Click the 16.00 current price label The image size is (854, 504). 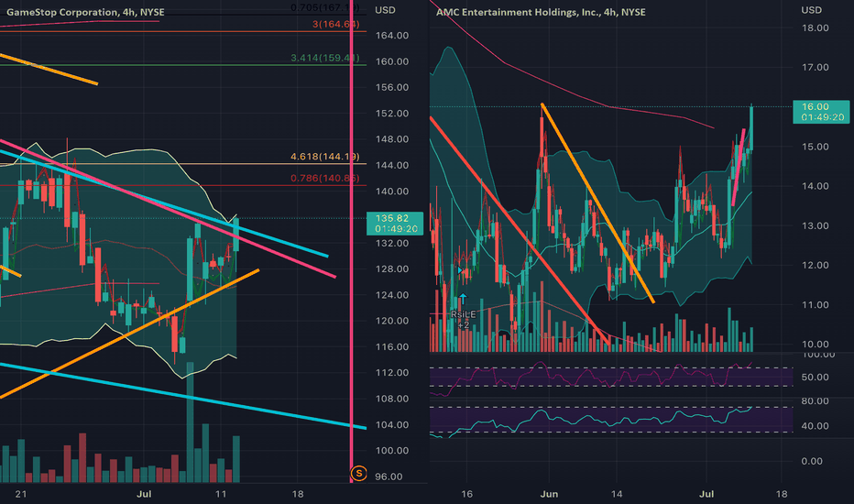(821, 112)
